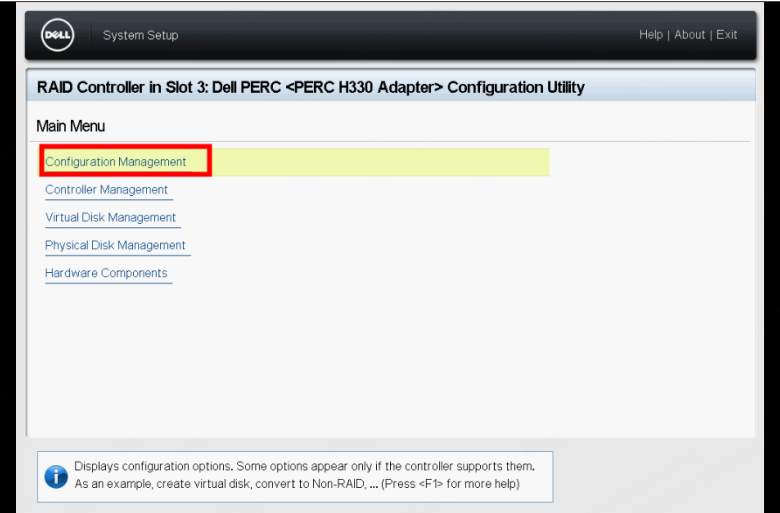Click the blue info icon in help box
Screen dimensions: 780x513
[x=56, y=477]
